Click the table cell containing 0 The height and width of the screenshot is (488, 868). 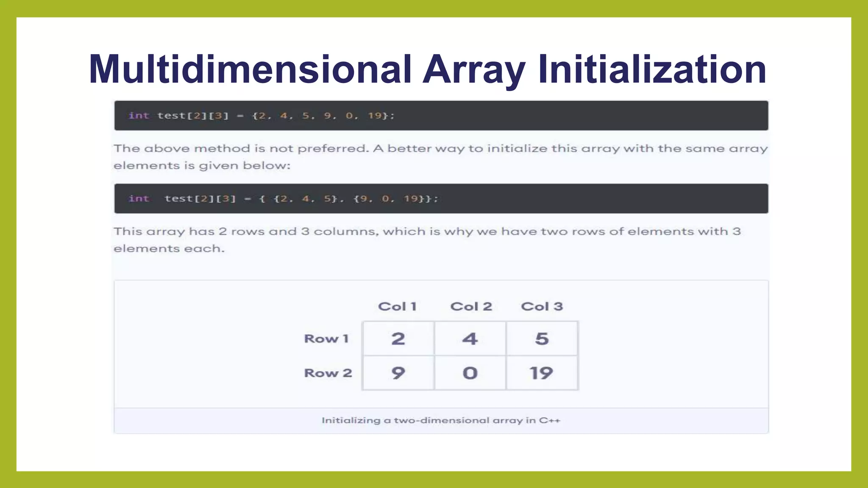470,373
